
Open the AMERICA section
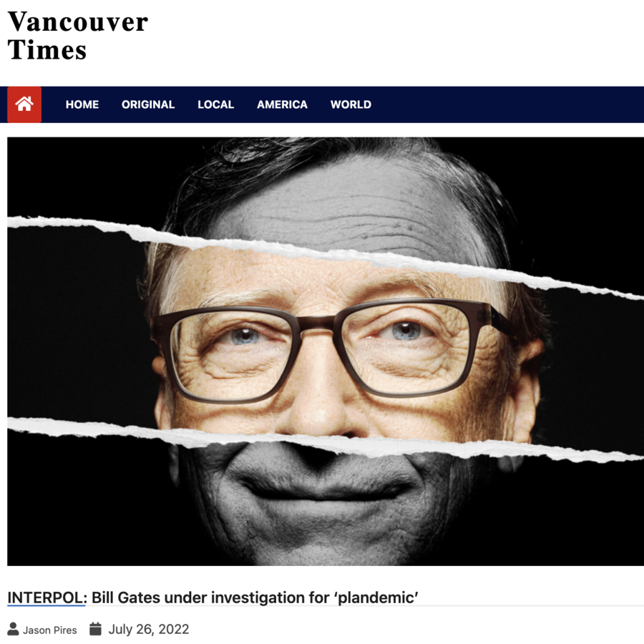tap(282, 104)
